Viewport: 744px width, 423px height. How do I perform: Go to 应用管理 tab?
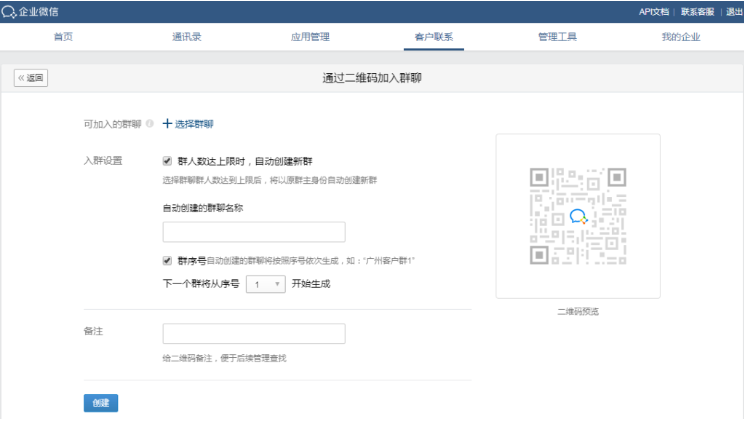(x=310, y=37)
